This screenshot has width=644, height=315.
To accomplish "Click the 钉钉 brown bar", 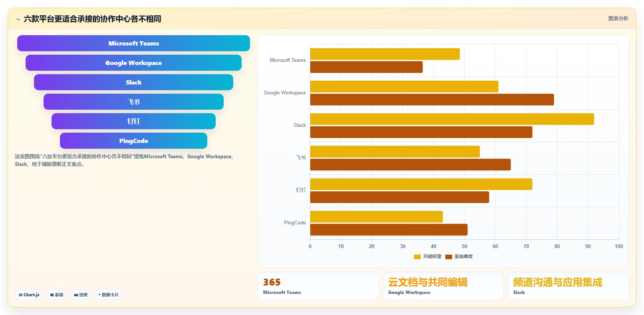I will click(x=400, y=197).
